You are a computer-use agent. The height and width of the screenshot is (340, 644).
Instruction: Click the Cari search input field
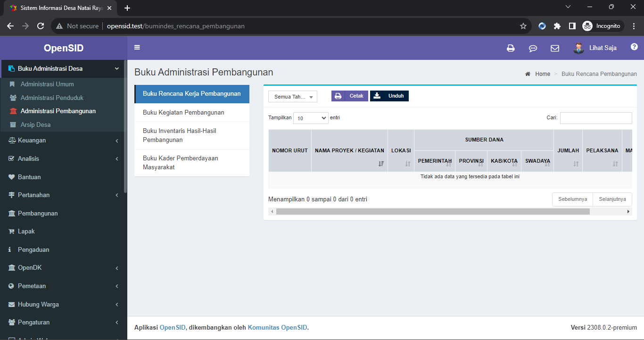tap(595, 118)
